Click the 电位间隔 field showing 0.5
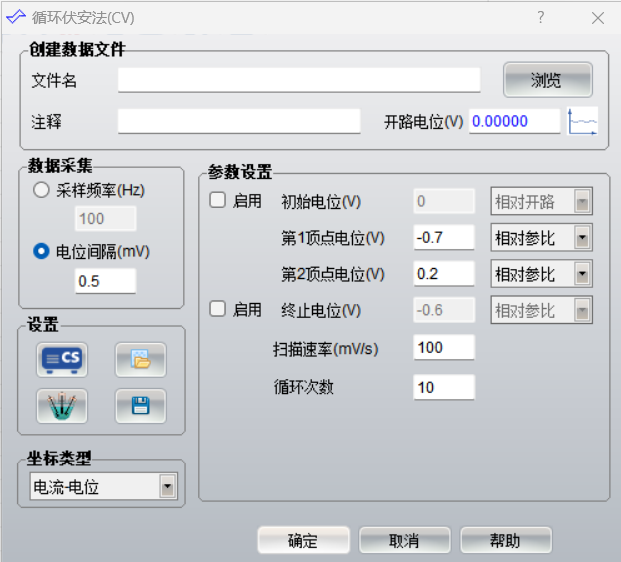 [x=105, y=281]
